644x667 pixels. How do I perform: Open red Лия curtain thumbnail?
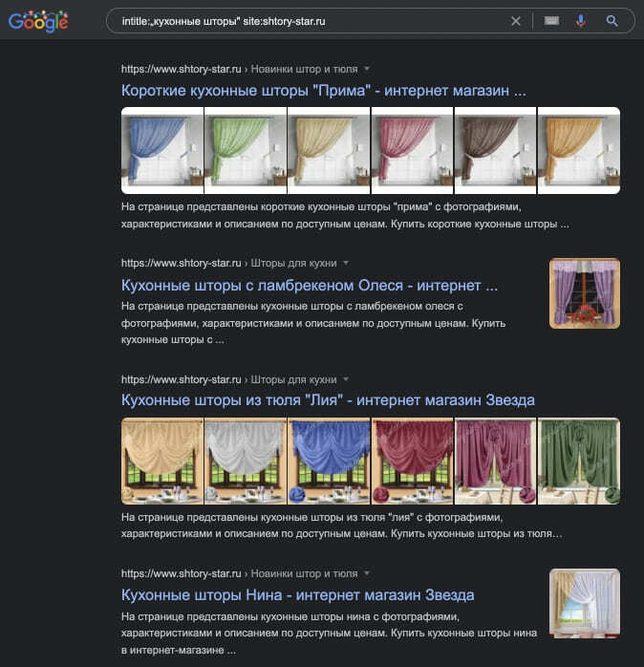412,462
